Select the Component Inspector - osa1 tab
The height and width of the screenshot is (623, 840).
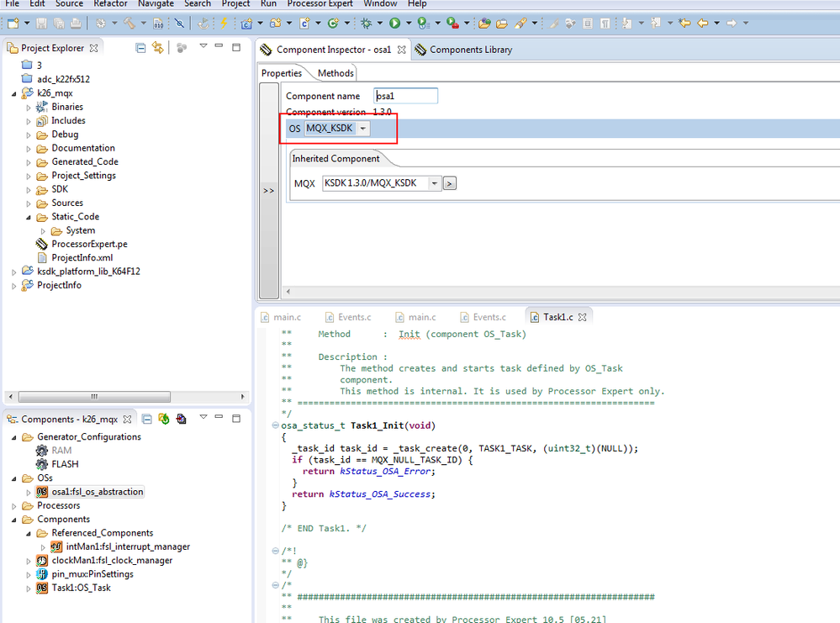click(x=333, y=50)
